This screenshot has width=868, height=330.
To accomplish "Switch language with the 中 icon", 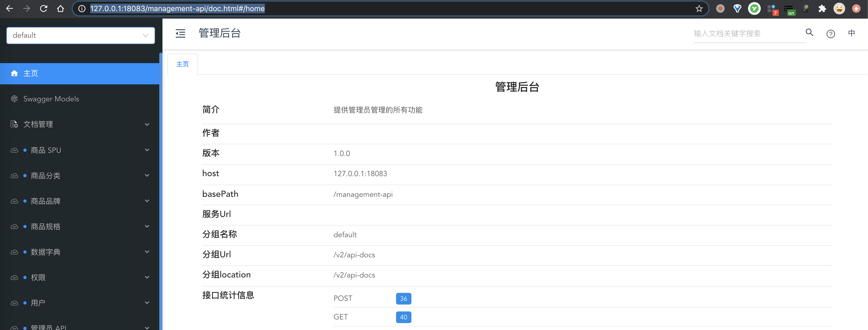I will pyautogui.click(x=852, y=33).
